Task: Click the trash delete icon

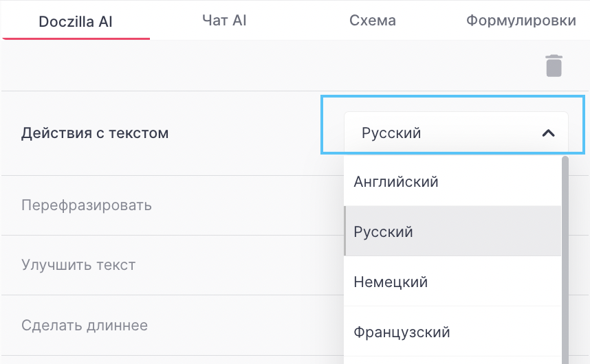Action: point(554,65)
